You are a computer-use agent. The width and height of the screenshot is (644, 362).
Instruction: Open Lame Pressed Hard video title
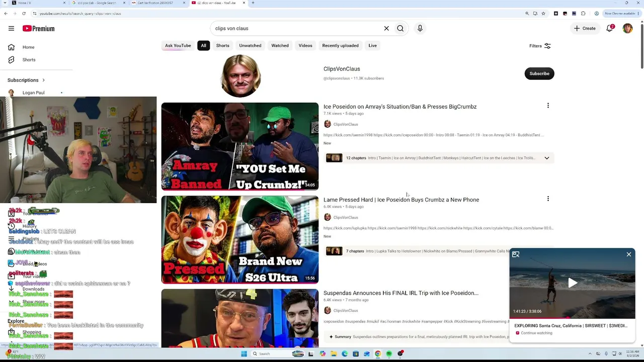coord(401,200)
